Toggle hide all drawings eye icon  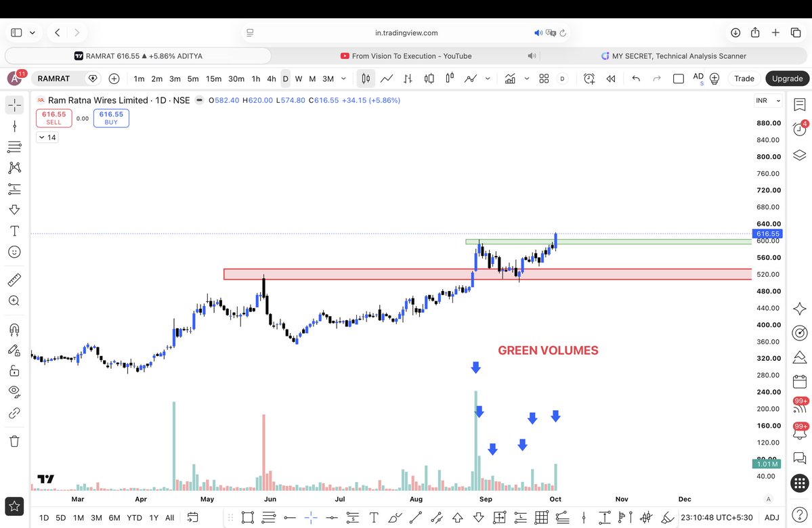pyautogui.click(x=14, y=391)
